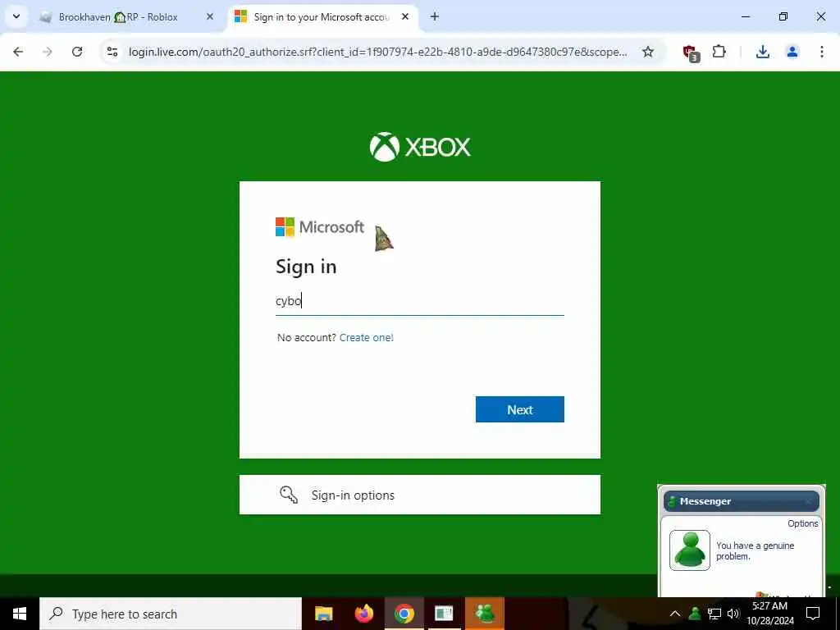Open the notification center
The width and height of the screenshot is (840, 630).
[813, 614]
